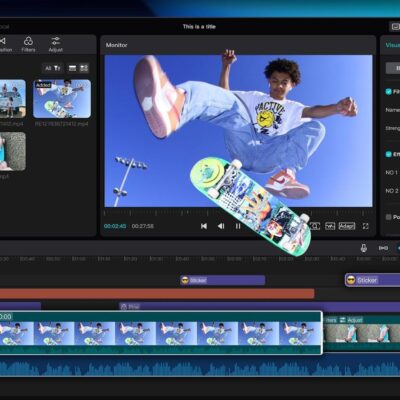Image resolution: width=400 pixels, height=400 pixels.
Task: Pause the monitor playback
Action: (238, 226)
